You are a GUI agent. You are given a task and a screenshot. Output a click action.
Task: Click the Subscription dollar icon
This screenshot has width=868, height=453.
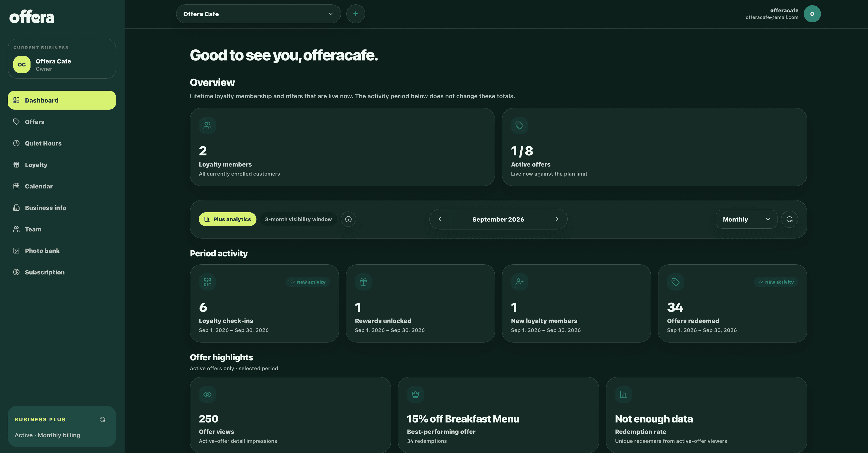16,272
